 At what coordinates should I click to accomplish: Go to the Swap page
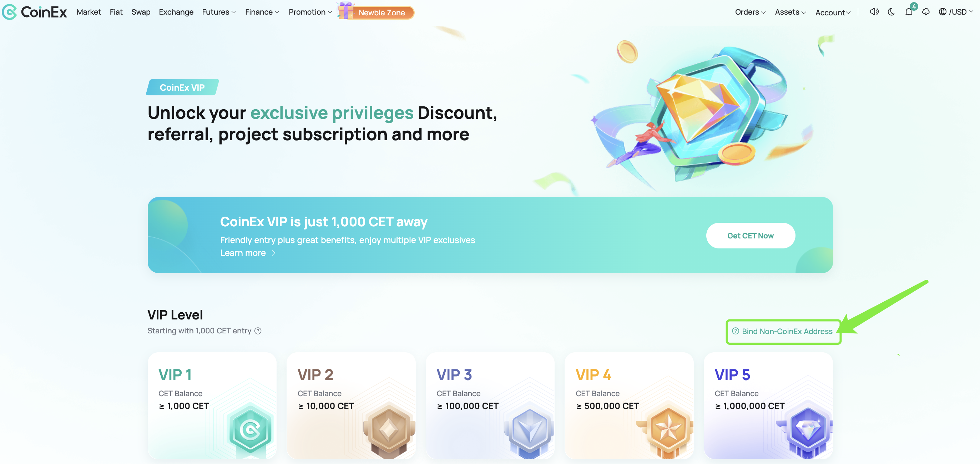pyautogui.click(x=141, y=12)
